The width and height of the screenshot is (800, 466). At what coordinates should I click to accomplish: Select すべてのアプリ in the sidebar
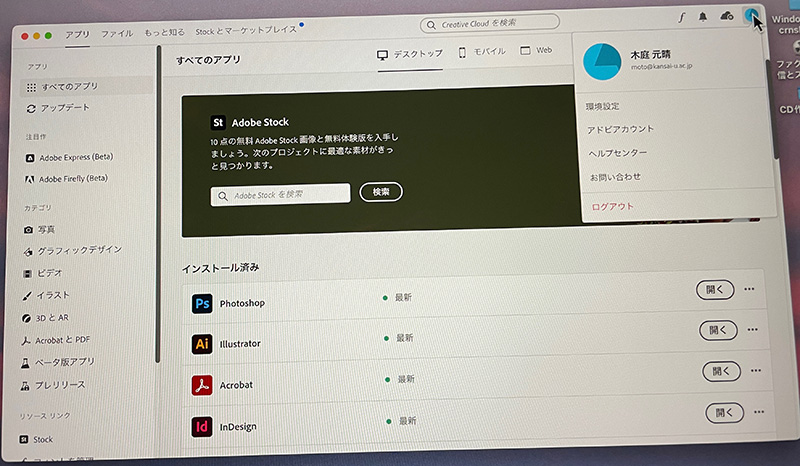coord(86,86)
